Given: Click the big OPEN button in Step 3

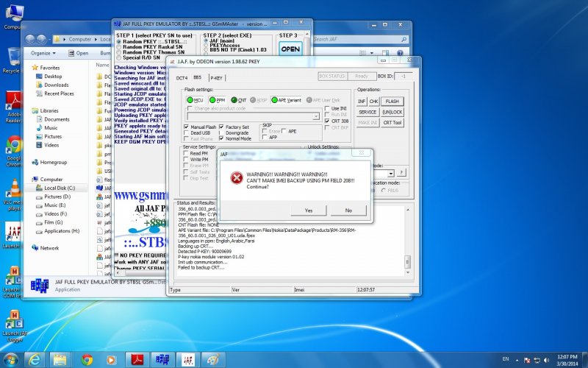Looking at the screenshot, I should pyautogui.click(x=290, y=49).
